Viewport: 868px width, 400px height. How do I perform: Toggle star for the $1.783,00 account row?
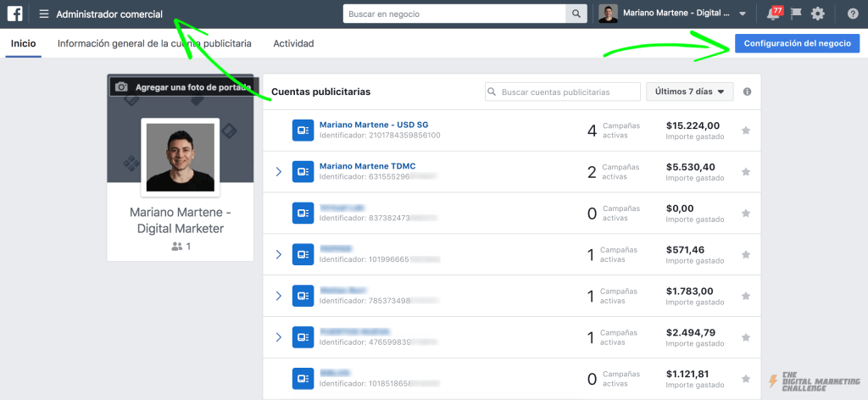tap(746, 296)
